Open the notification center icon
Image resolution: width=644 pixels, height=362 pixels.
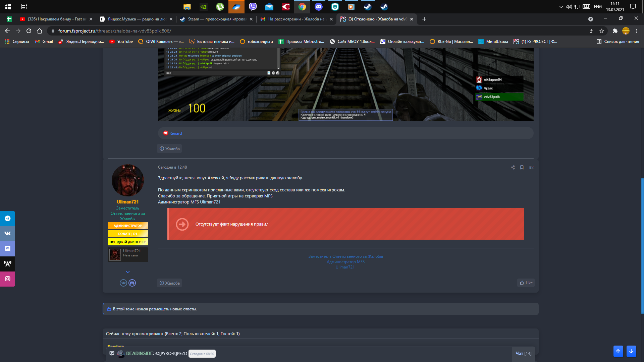coord(633,7)
